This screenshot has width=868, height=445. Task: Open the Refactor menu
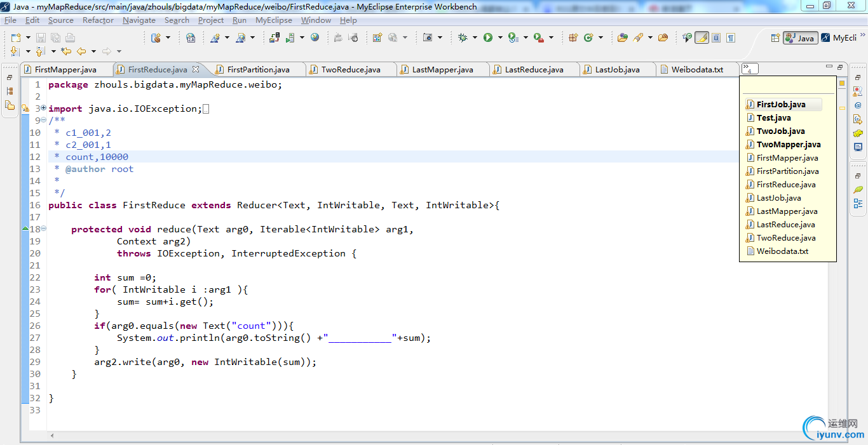[x=98, y=20]
